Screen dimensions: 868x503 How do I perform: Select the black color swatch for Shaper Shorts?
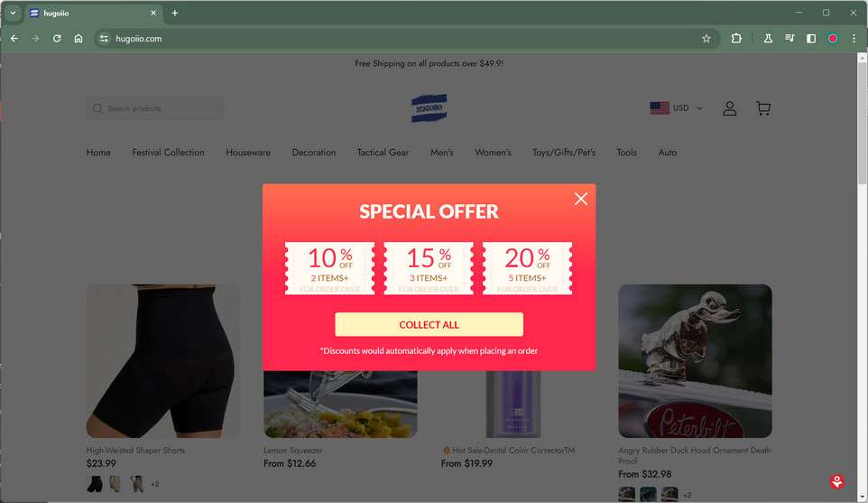(x=95, y=484)
